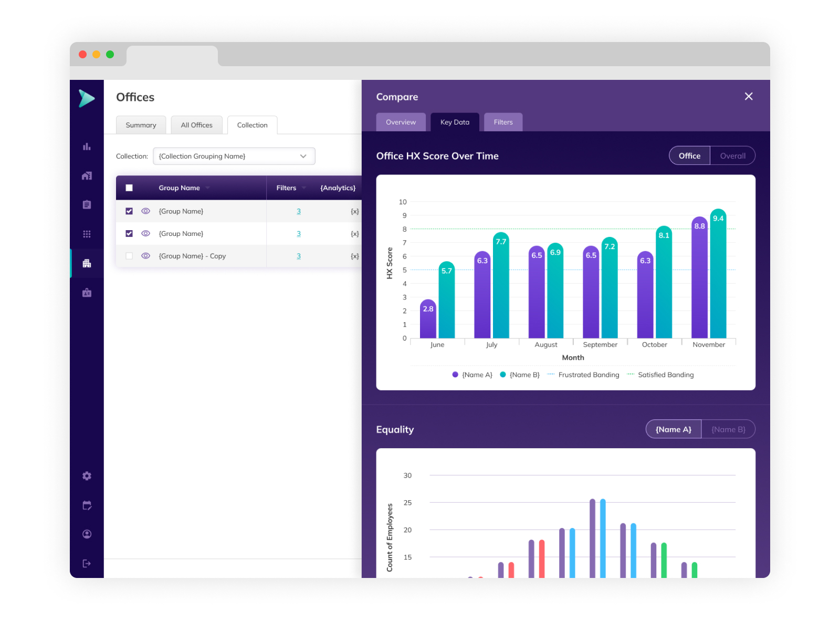
Task: Open the dotted grid icon in sidebar
Action: tap(87, 234)
